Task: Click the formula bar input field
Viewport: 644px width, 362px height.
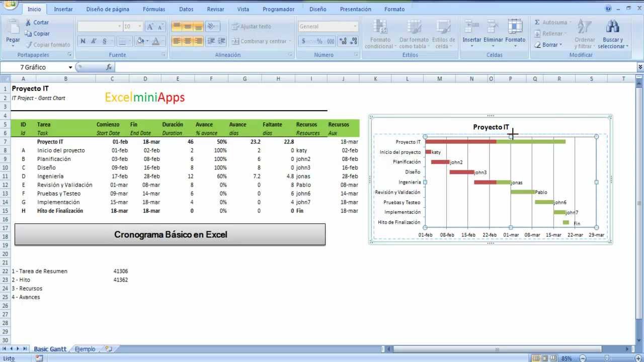Action: (375, 67)
